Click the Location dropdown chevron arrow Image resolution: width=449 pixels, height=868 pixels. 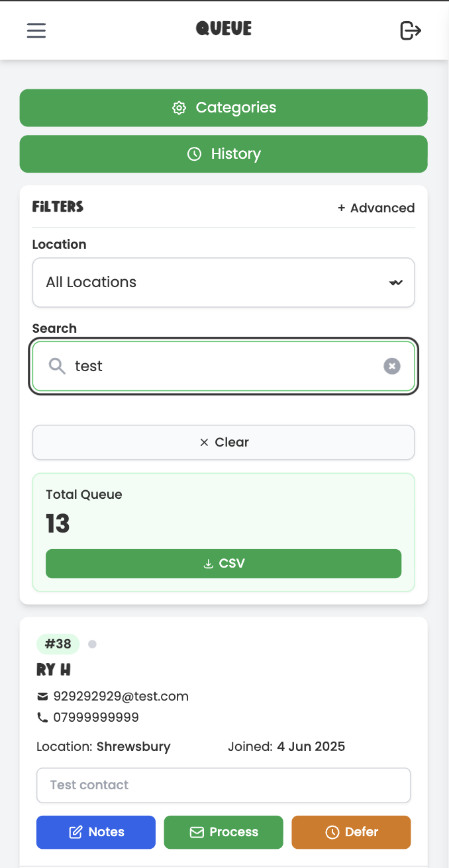click(395, 282)
